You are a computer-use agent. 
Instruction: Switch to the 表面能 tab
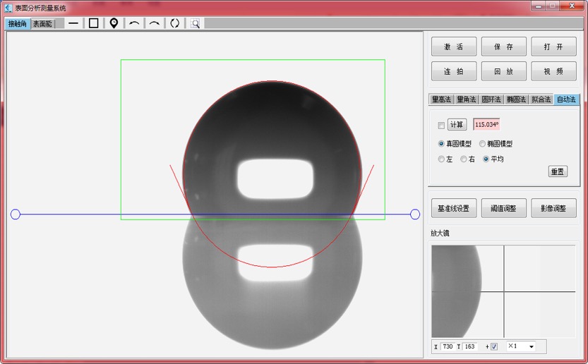(42, 23)
